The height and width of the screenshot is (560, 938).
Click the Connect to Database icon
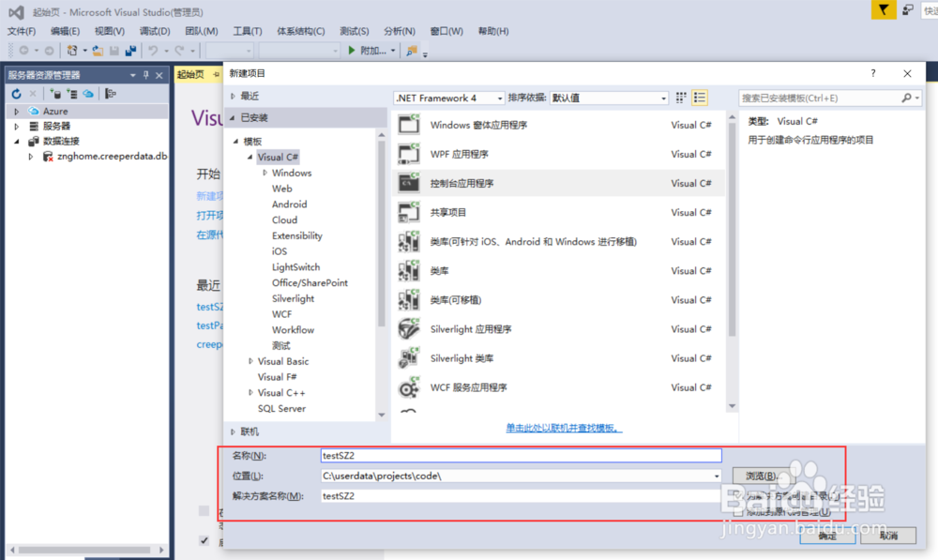tap(55, 94)
